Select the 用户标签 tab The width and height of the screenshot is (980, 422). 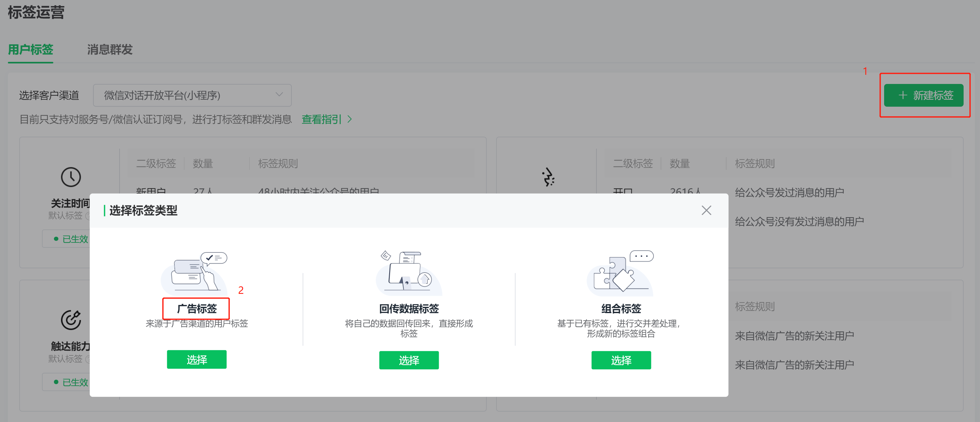[30, 50]
